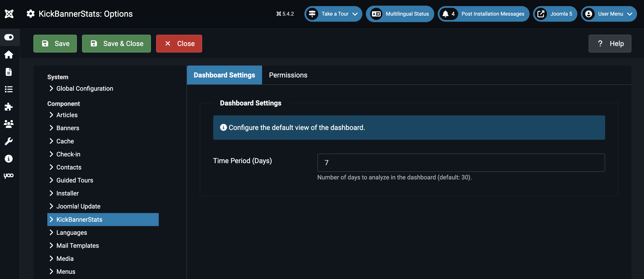Open the YOOtheme icon in sidebar
Image resolution: width=644 pixels, height=279 pixels.
[x=9, y=176]
